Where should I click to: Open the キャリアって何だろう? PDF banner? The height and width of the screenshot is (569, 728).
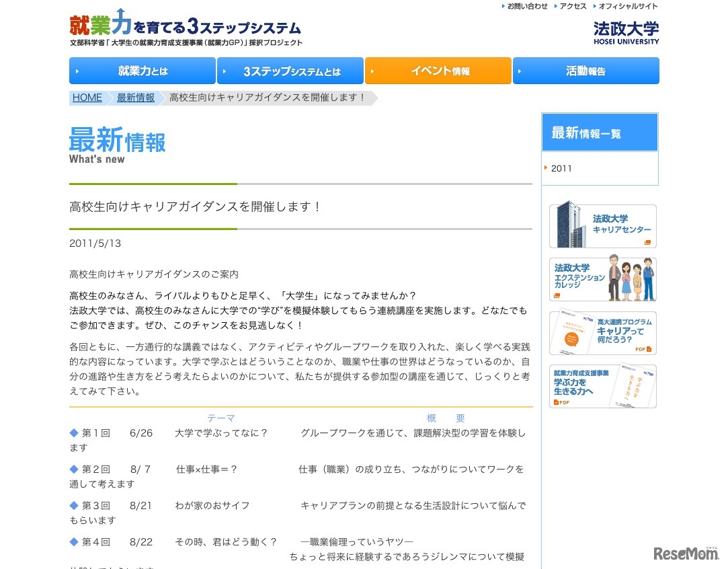(602, 333)
